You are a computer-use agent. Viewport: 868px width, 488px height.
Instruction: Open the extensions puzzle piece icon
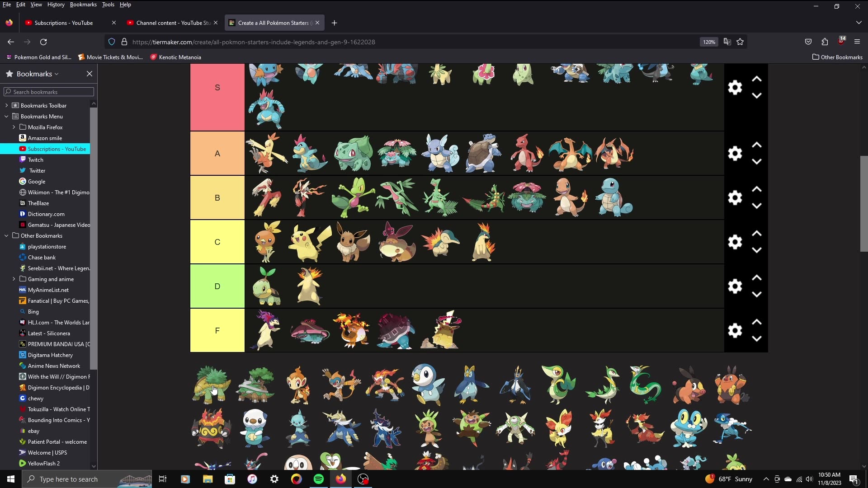click(824, 42)
